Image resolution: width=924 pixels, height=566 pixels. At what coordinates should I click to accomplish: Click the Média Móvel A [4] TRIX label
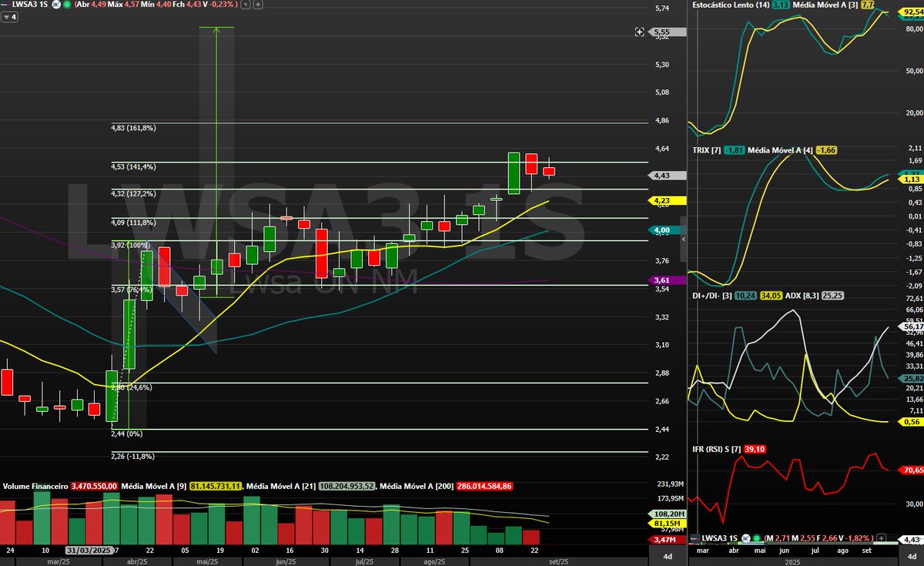pyautogui.click(x=780, y=150)
